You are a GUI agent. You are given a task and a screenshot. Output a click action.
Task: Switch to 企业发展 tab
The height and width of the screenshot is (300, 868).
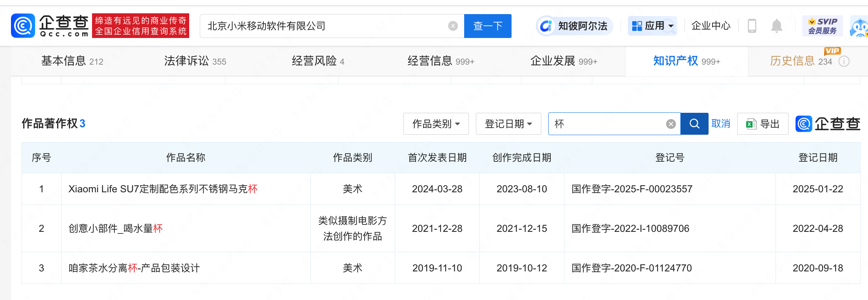pyautogui.click(x=564, y=61)
